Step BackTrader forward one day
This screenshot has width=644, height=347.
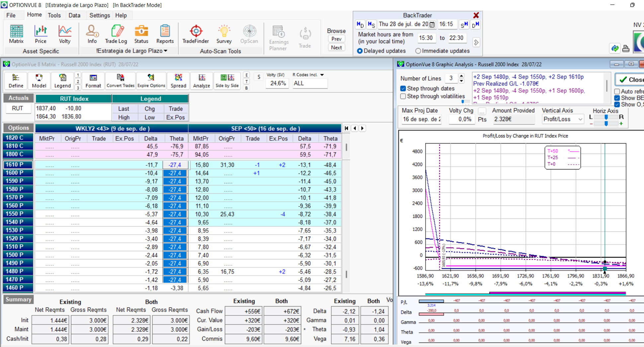[475, 24]
